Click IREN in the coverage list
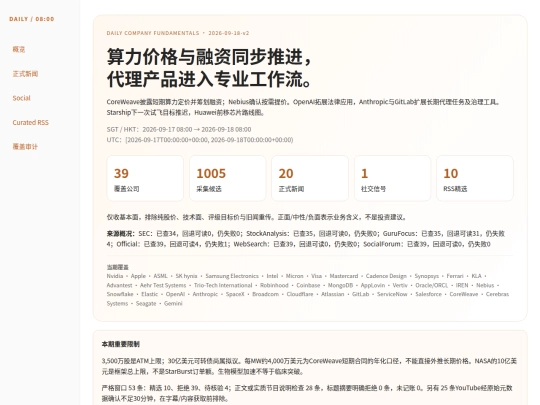Viewport: 540px width, 405px height. 462,285
